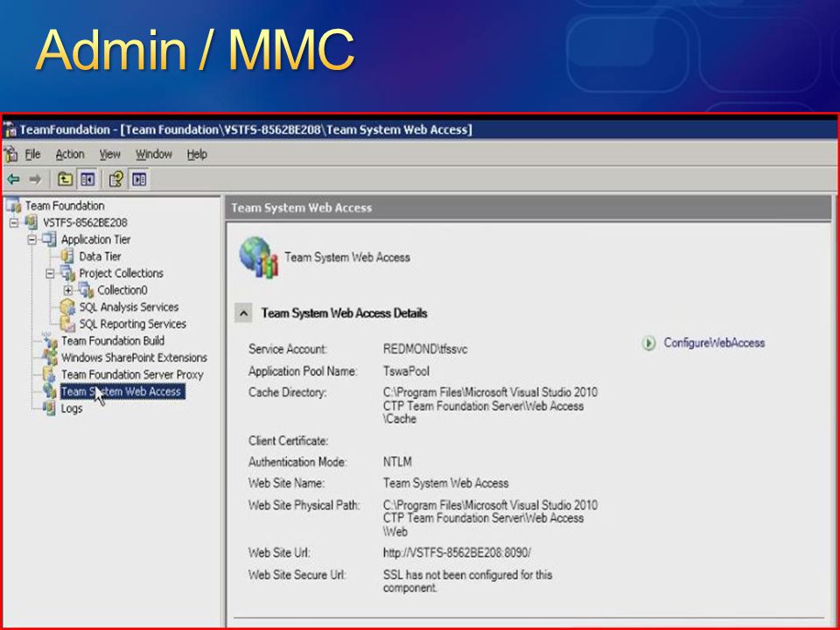
Task: Select Windows SharePoint Extensions tree item
Action: click(134, 357)
